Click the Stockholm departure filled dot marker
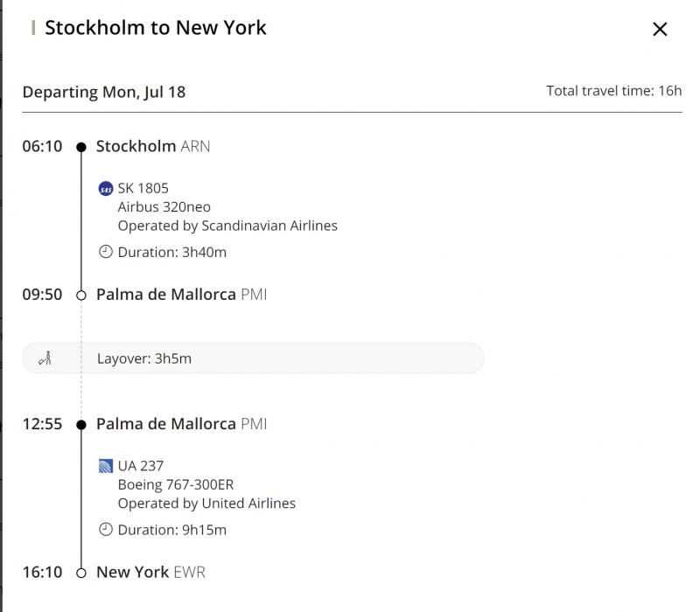700x612 pixels. [81, 147]
